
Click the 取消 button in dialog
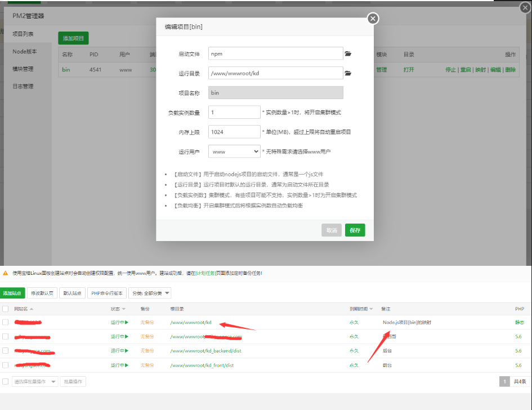[332, 230]
